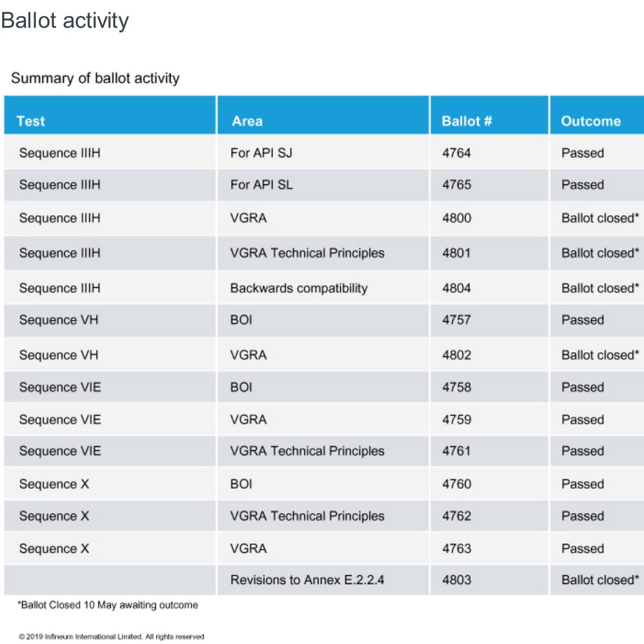644x644 pixels.
Task: Click Revisions to Annex E.2.2.4 cell
Action: pyautogui.click(x=323, y=580)
